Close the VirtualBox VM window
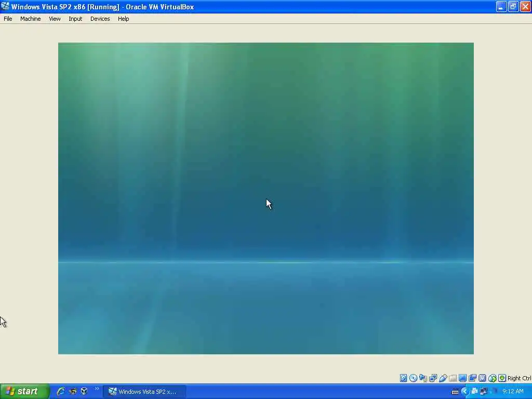Screen dimensions: 532x399 pyautogui.click(x=526, y=6)
